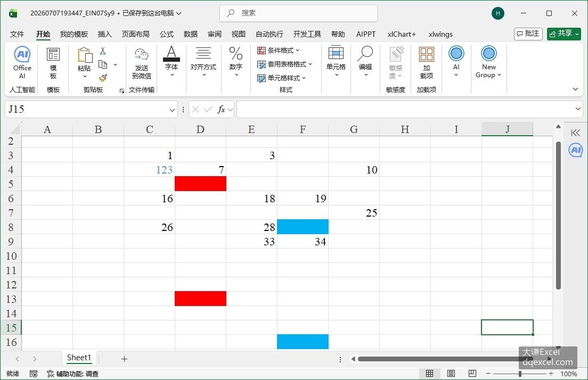Click the copy icon
This screenshot has width=588, height=380.
click(x=103, y=64)
